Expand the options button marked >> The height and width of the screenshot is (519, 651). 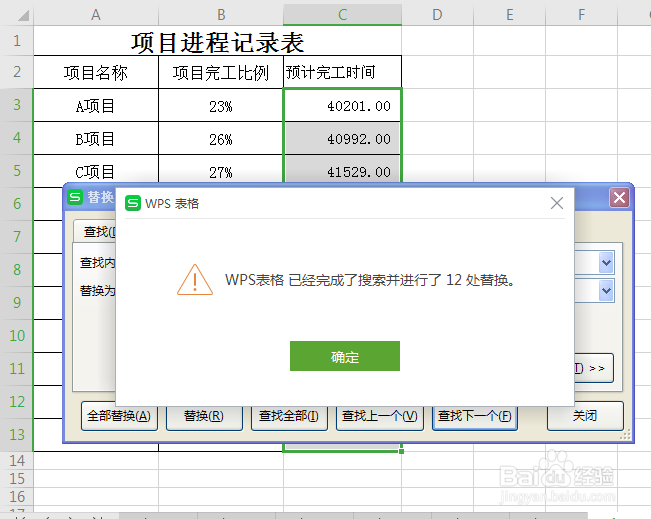(x=594, y=368)
